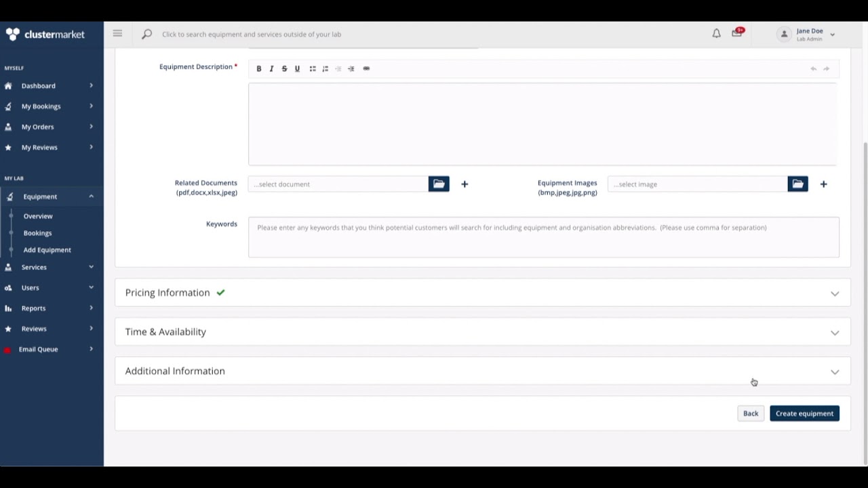Click the select document field
Viewport: 868px width, 488px height.
coord(338,184)
